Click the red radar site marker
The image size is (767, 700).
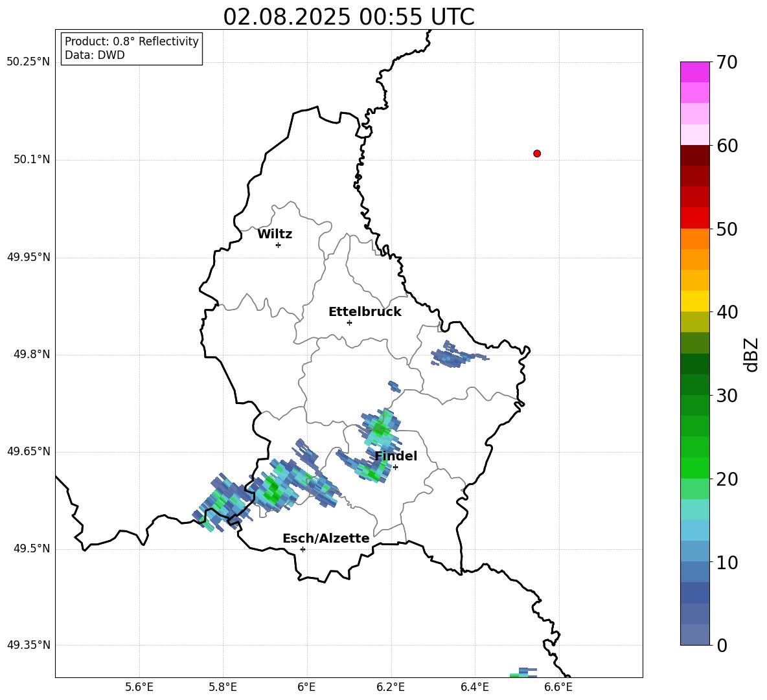coord(537,153)
